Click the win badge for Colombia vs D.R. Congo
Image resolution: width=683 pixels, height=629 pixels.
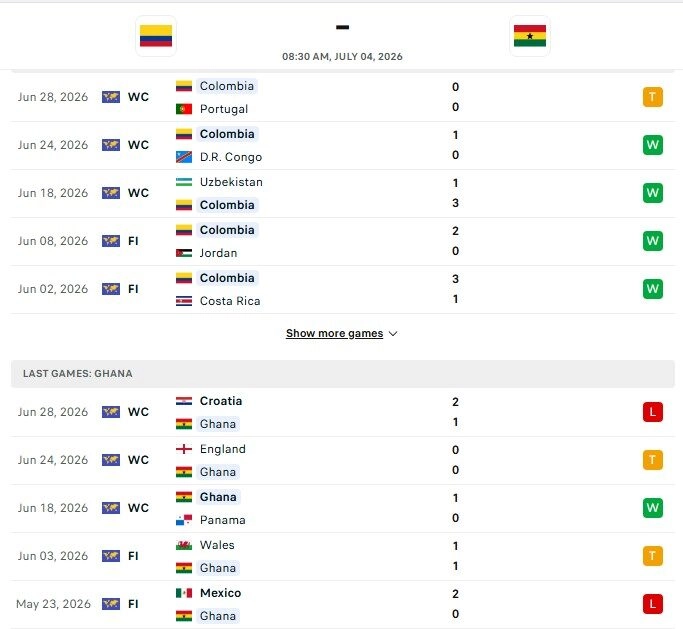pos(653,145)
